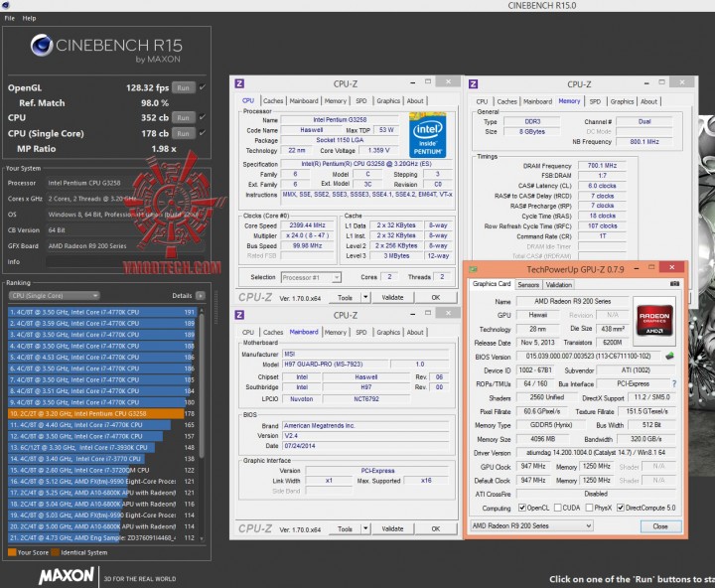The height and width of the screenshot is (588, 715).
Task: Click Validate in the CPU tab CPU-Z window
Action: (392, 297)
